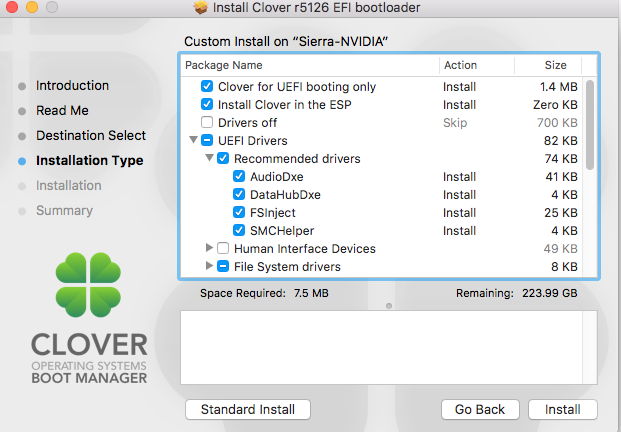Uncheck Recommended drivers checkbox

pyautogui.click(x=223, y=158)
